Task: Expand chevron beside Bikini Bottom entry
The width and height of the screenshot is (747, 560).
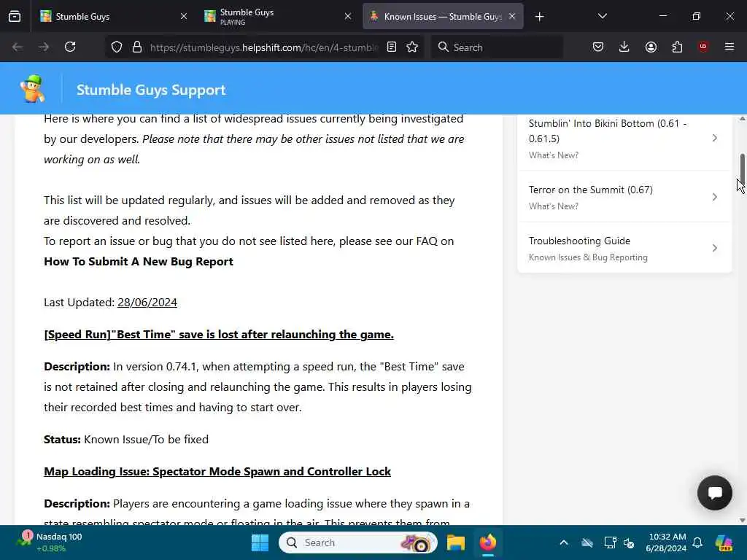Action: click(x=715, y=138)
